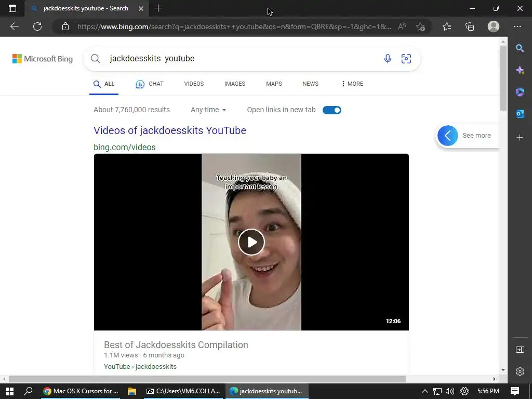Go to the Microsoft Bing home logo
This screenshot has width=532, height=399.
(43, 59)
